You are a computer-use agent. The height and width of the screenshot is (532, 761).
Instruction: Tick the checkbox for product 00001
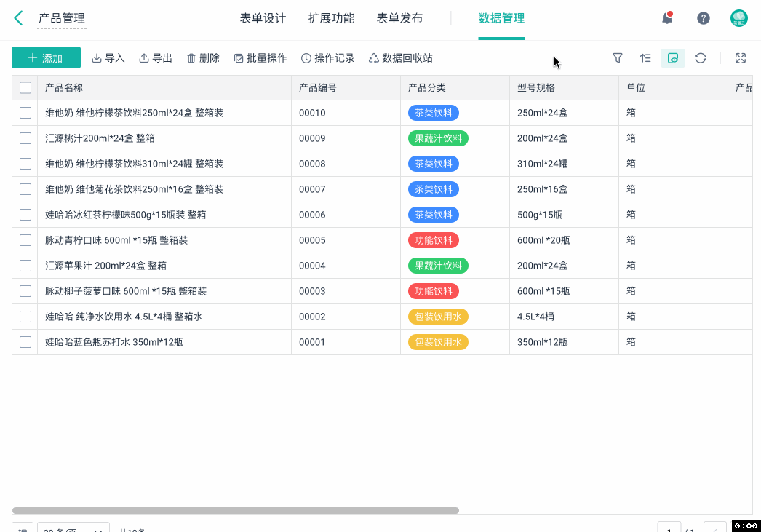[25, 342]
